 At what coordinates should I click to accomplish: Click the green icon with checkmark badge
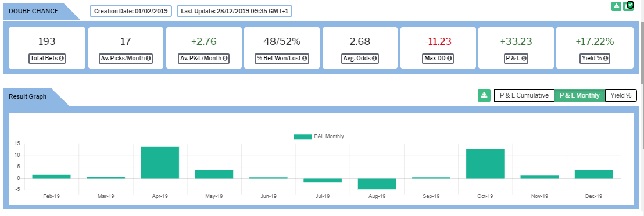[x=628, y=6]
